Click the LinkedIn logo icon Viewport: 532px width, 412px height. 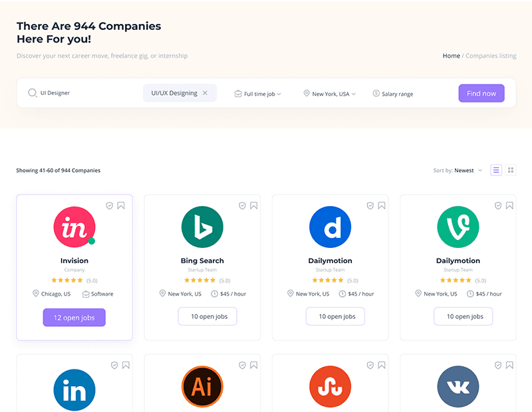coord(74,389)
